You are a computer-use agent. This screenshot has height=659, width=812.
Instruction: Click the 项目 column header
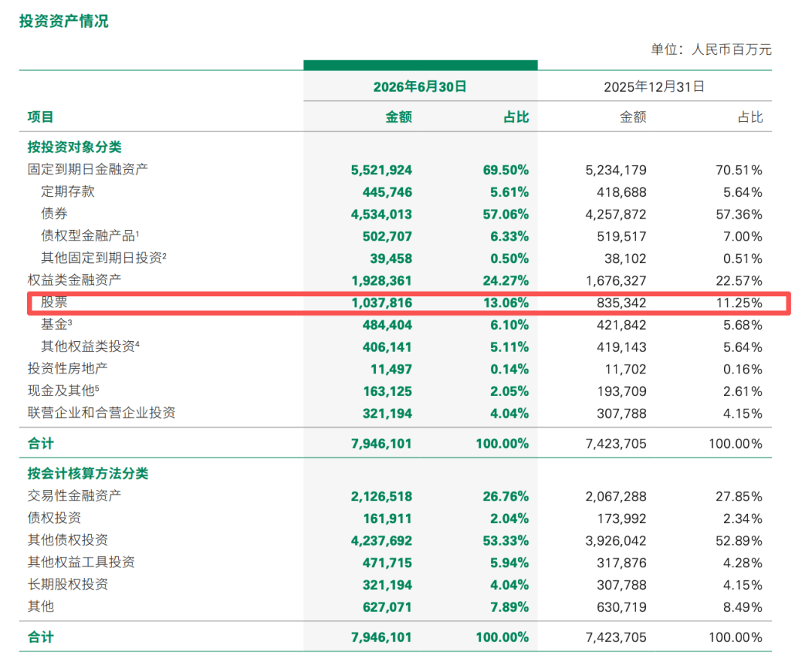coord(41,117)
